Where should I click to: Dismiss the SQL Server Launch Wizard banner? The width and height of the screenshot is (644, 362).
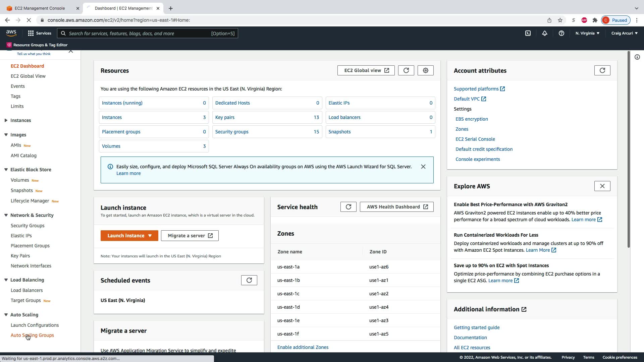coord(423,167)
